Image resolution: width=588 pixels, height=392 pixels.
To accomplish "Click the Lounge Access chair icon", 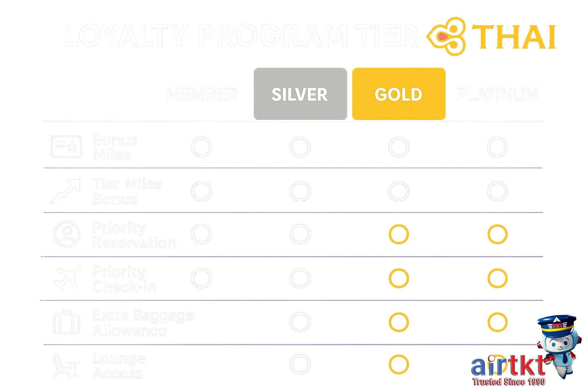I will click(66, 366).
